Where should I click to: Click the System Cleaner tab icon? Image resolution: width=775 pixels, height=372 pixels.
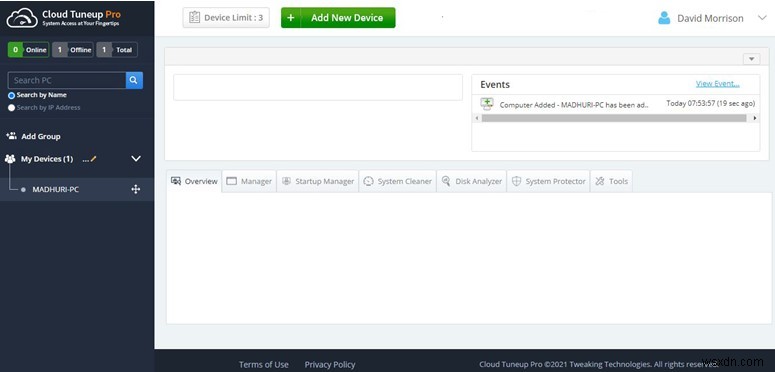tap(368, 181)
